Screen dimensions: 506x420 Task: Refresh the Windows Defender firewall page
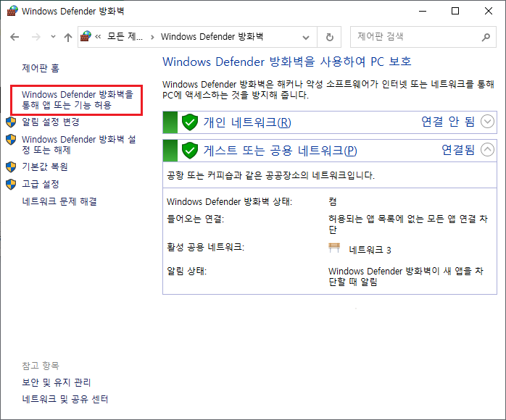coord(330,37)
